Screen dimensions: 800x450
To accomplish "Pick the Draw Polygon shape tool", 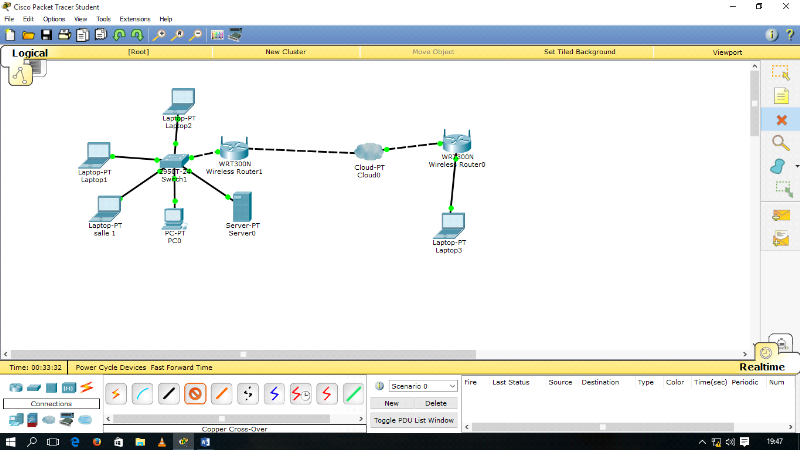I will [x=778, y=166].
